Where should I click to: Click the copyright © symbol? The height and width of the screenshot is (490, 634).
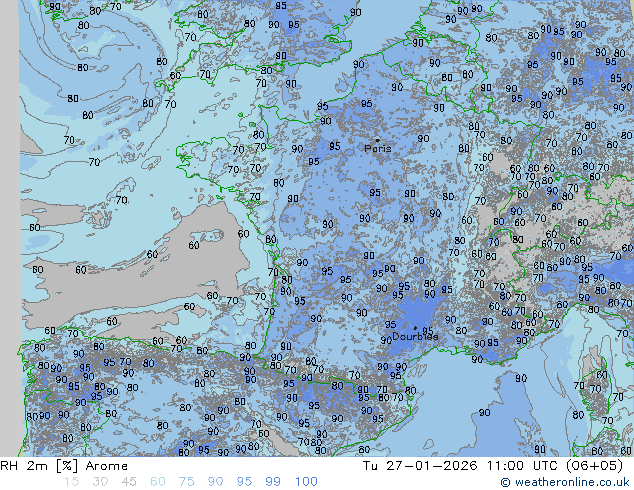click(x=506, y=482)
